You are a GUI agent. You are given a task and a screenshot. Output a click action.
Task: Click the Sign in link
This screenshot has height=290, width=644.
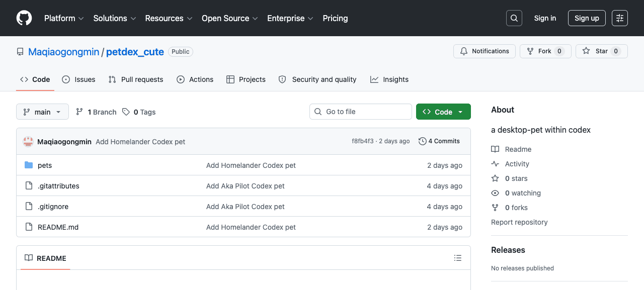(545, 18)
